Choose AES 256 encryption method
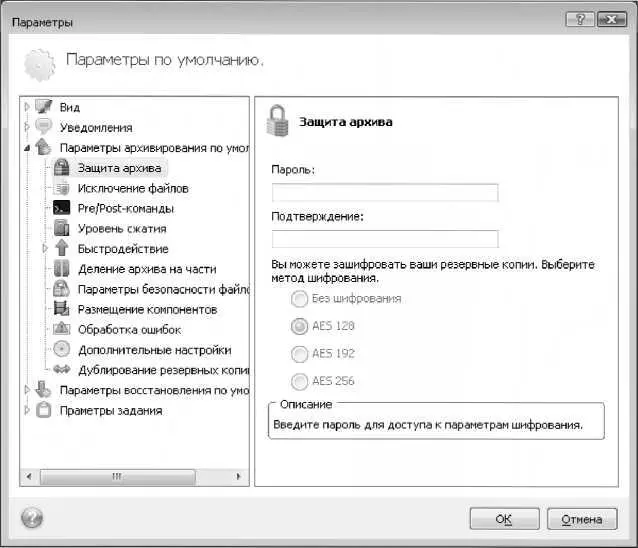Screen dimensions: 638x548 pos(298,380)
